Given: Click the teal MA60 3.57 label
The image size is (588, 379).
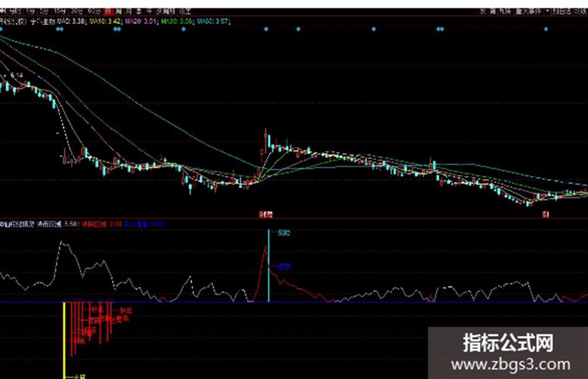Looking at the screenshot, I should pos(213,21).
